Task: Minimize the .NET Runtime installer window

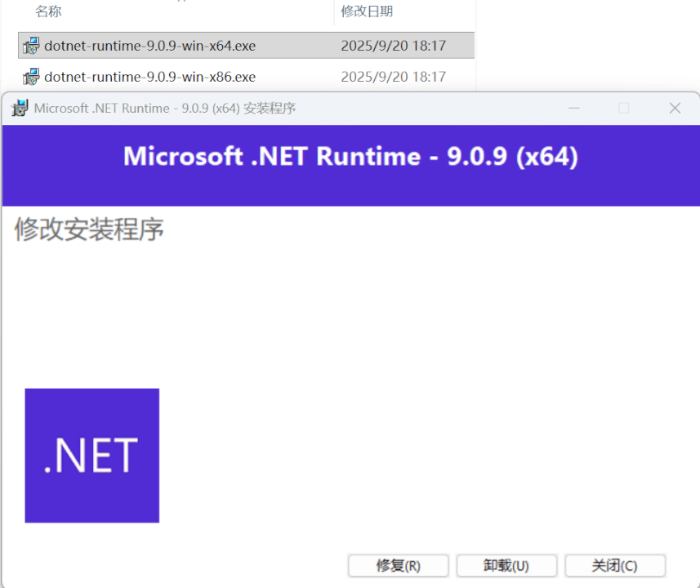Action: tap(574, 108)
